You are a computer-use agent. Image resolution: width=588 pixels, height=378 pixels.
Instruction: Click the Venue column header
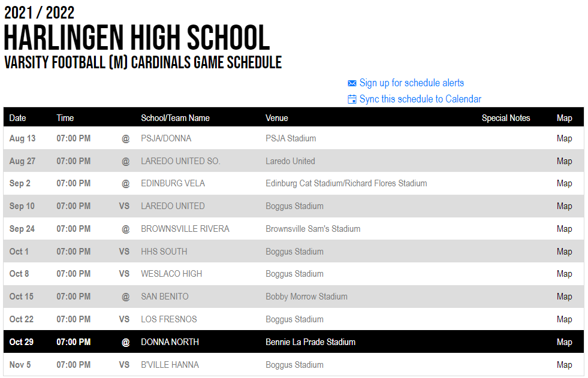[277, 118]
